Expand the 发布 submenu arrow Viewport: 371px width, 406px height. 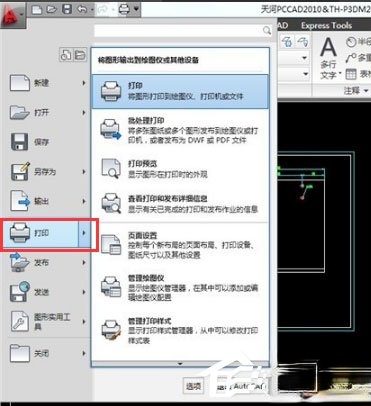tap(84, 263)
